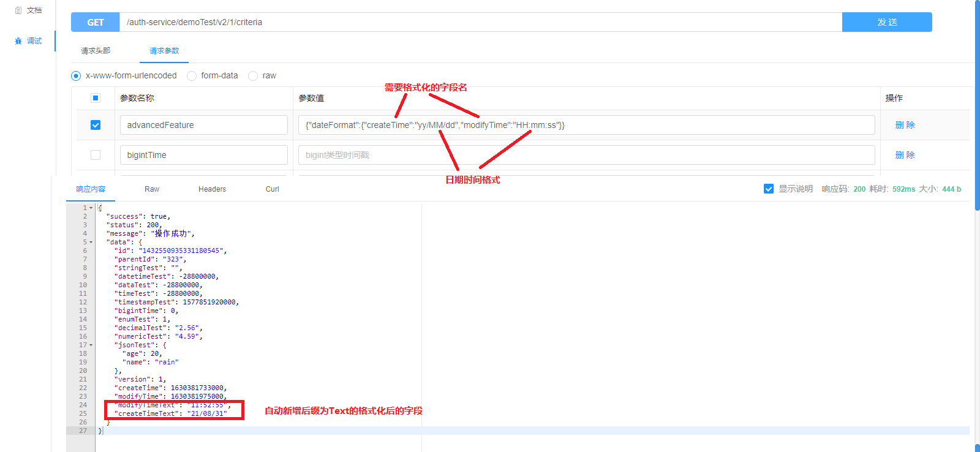Click the "message": "操作成功" line

click(150, 233)
